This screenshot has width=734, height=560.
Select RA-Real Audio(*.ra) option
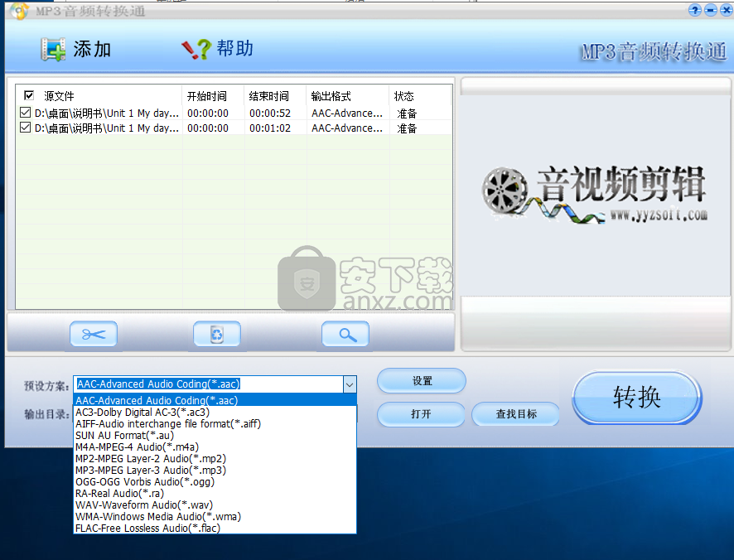[x=215, y=494]
